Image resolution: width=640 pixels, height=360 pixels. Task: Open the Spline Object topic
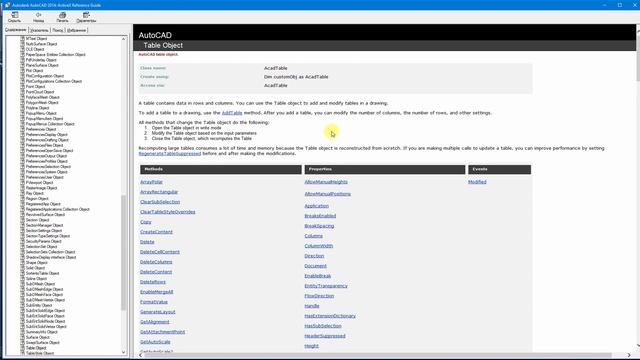coord(36,278)
